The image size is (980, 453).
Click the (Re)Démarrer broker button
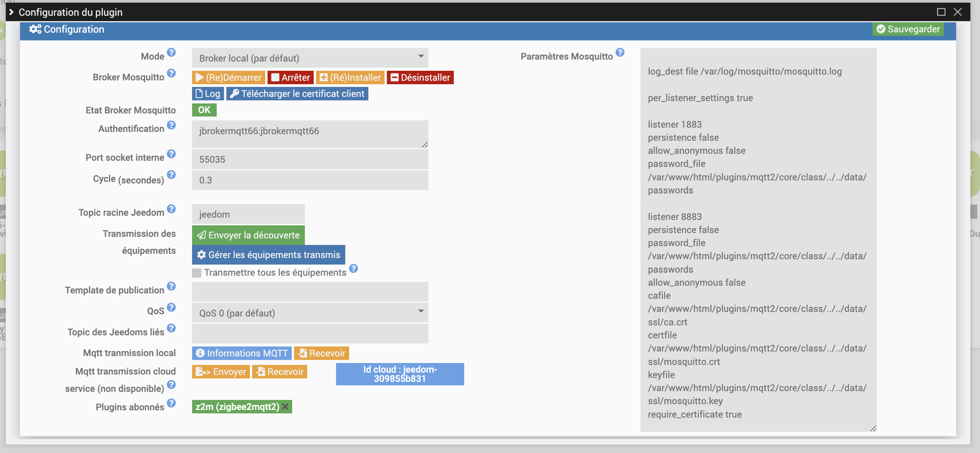click(x=229, y=77)
